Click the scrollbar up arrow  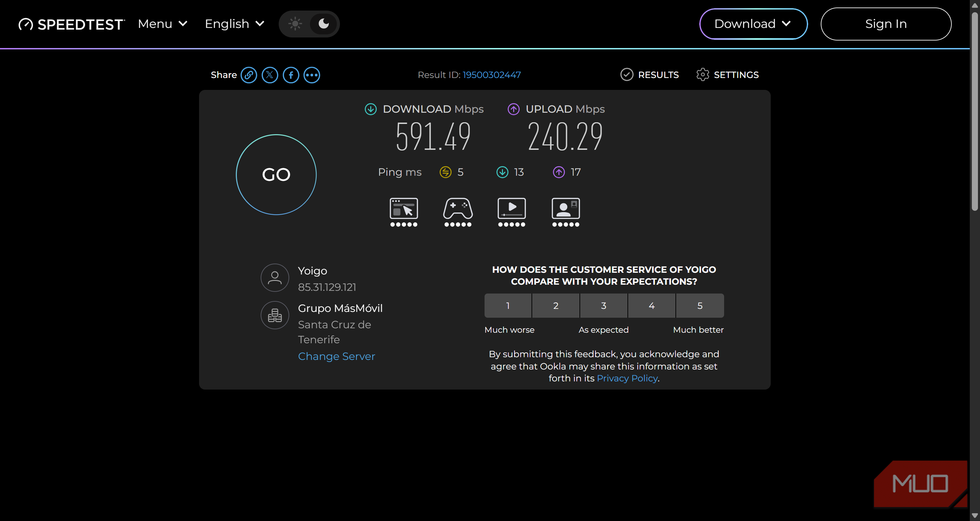point(975,5)
